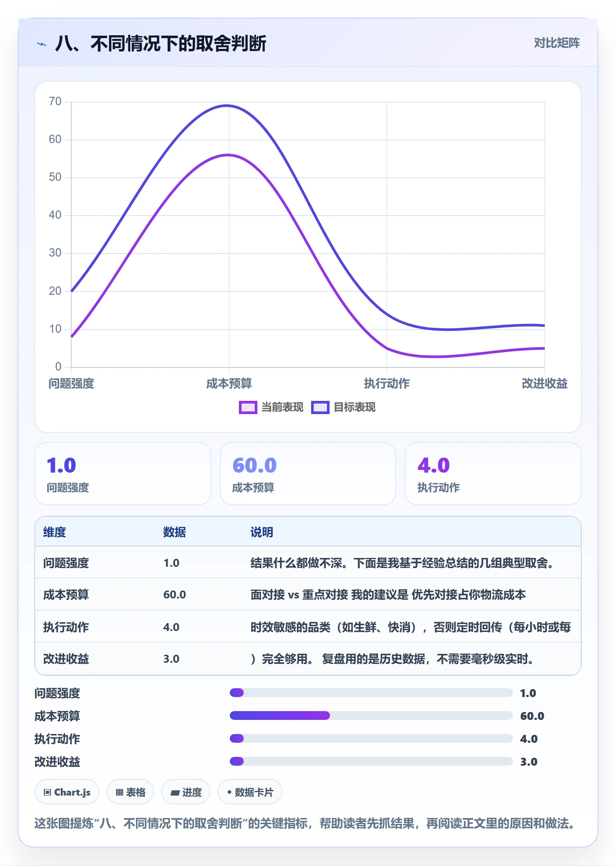
Task: Click the 执行动作 x-axis label on the chart
Action: [387, 384]
